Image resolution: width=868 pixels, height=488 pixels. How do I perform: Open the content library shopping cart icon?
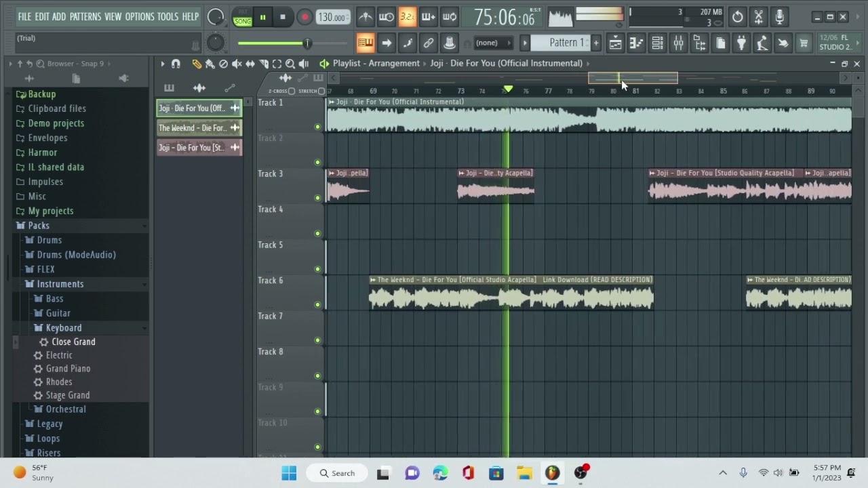click(x=804, y=43)
